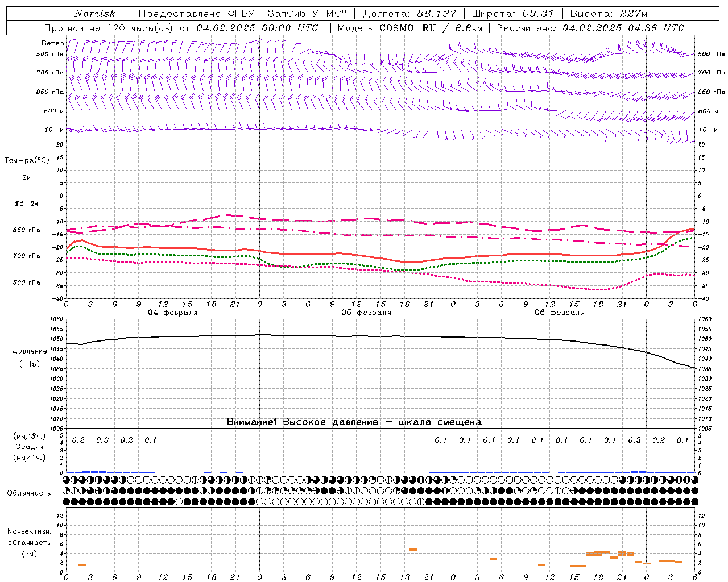Select the 'Долгота: 88.137' header field
The image size is (728, 582).
(x=411, y=14)
